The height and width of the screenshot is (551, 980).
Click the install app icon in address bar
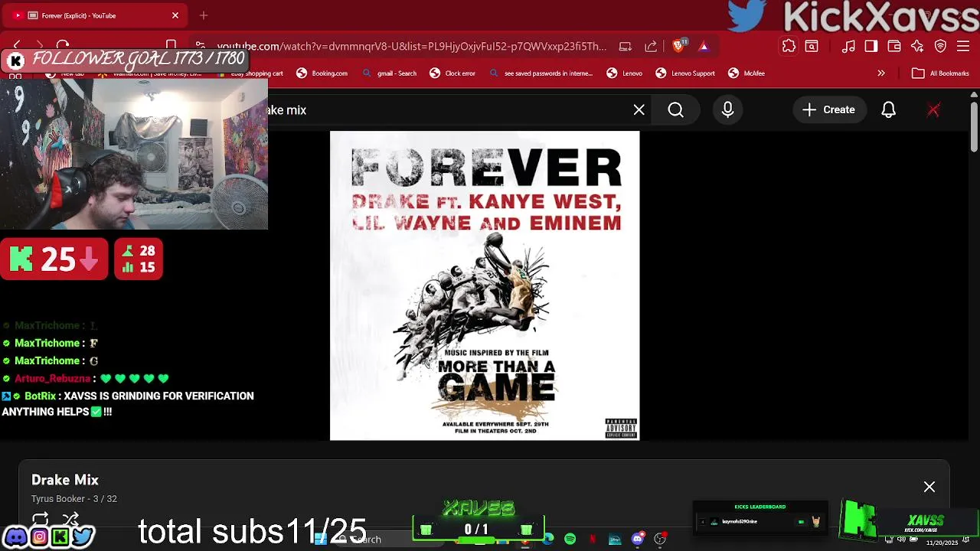point(626,46)
